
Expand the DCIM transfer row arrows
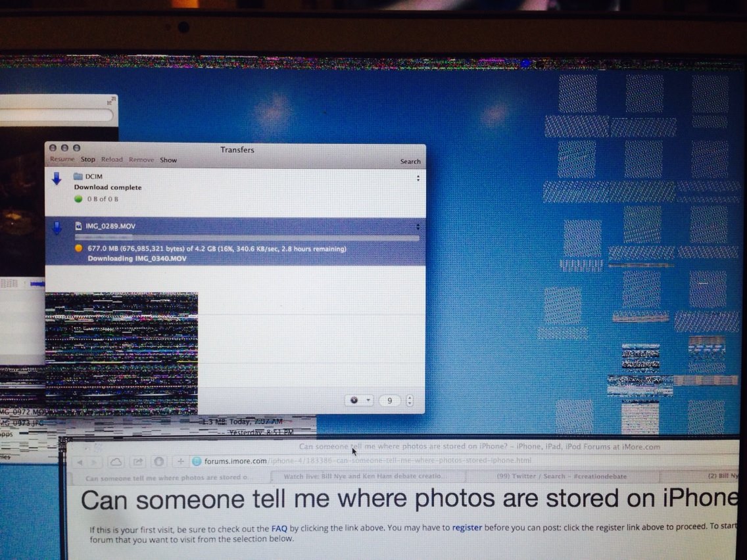[x=418, y=178]
